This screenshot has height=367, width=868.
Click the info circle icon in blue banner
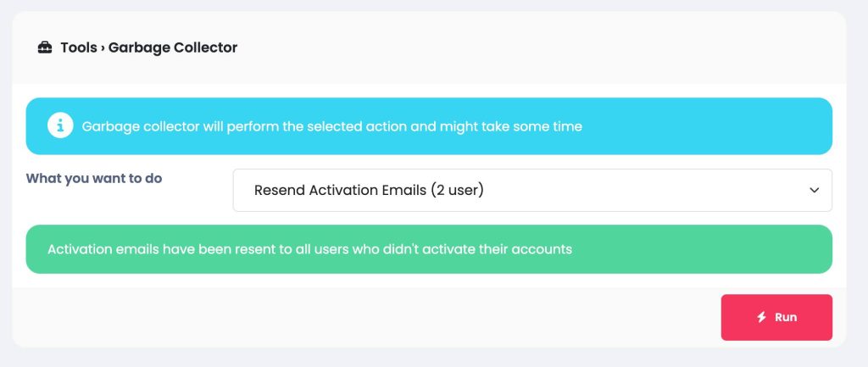click(60, 126)
